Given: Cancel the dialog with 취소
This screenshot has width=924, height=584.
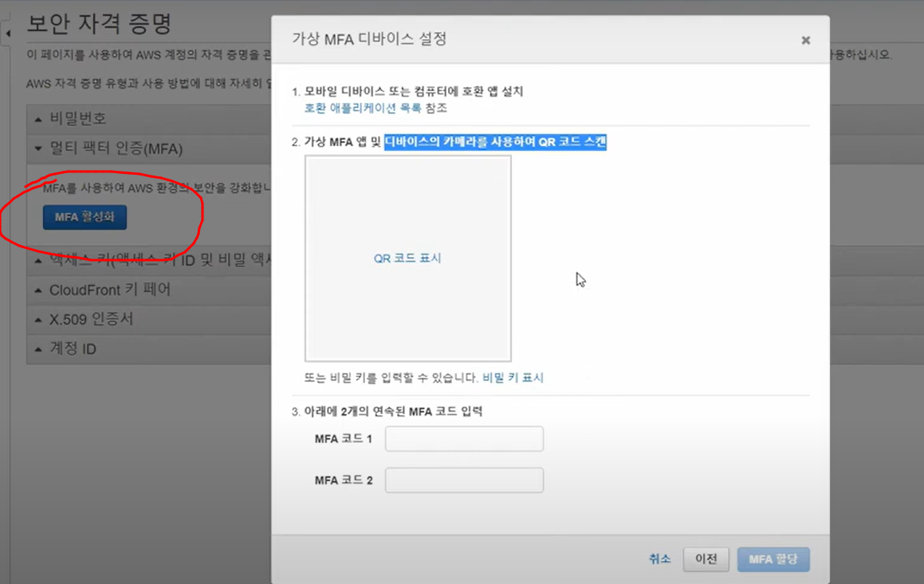Looking at the screenshot, I should [659, 558].
